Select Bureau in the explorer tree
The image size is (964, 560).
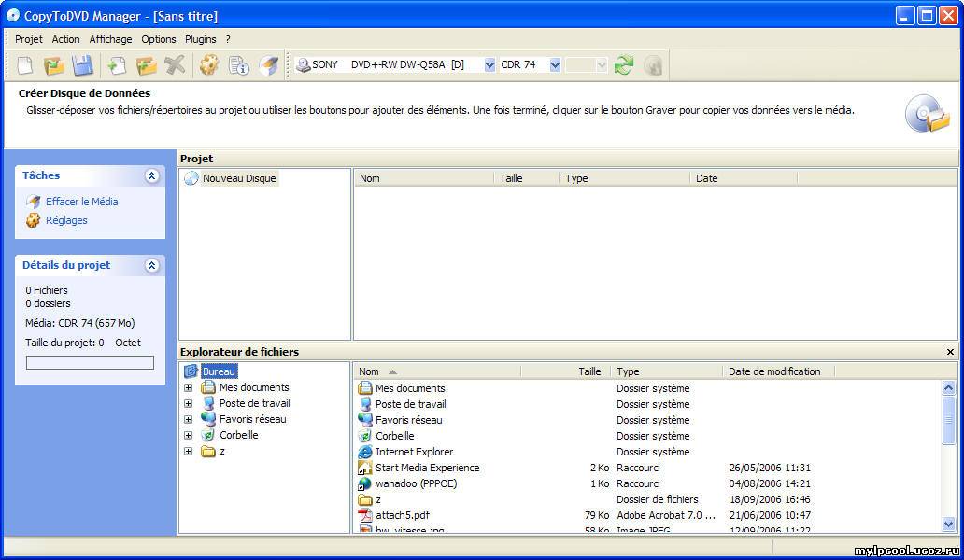coord(219,371)
